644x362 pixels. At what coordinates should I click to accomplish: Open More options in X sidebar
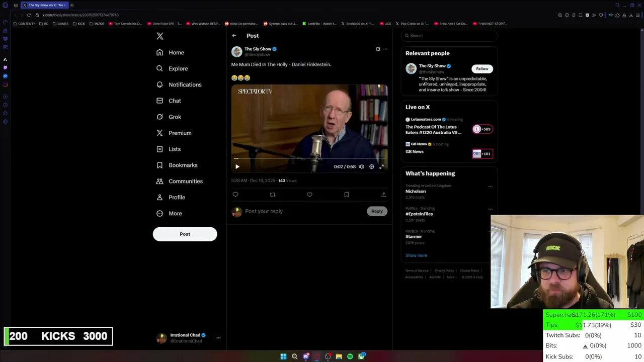point(169,213)
